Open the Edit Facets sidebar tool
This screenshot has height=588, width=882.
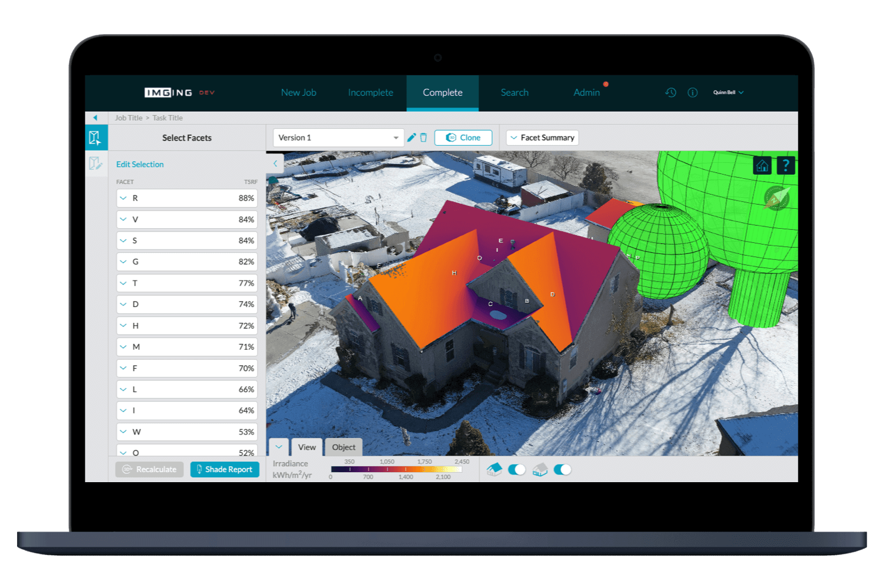(96, 163)
